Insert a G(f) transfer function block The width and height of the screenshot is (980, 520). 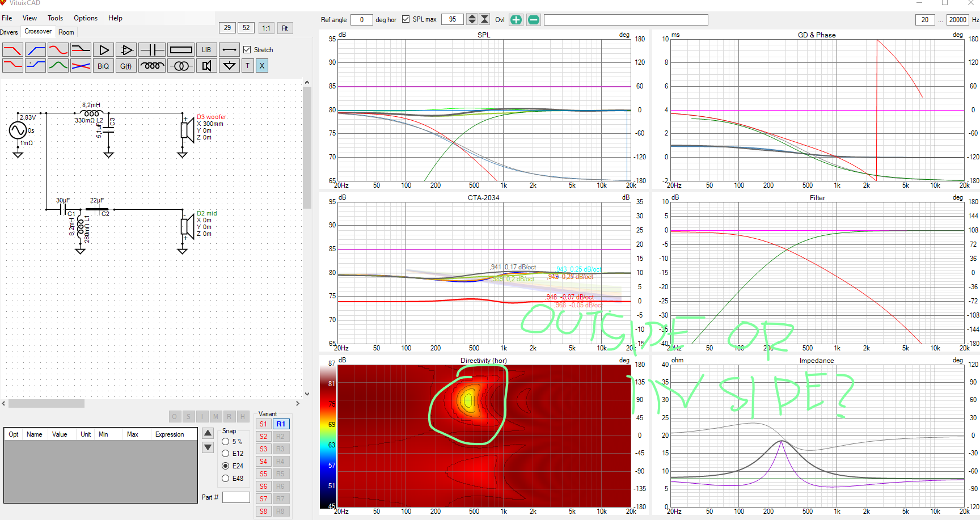pyautogui.click(x=126, y=66)
